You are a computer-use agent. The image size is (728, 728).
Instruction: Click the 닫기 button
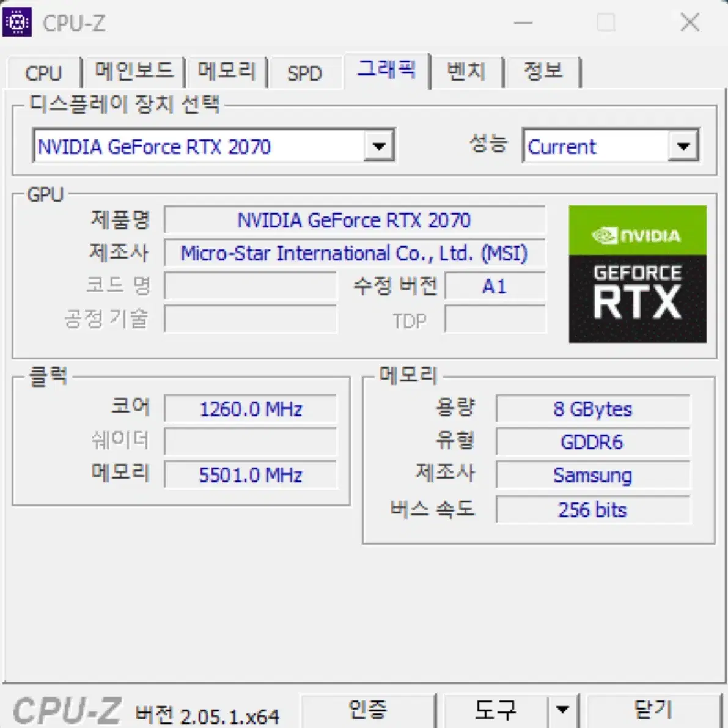pos(653,710)
